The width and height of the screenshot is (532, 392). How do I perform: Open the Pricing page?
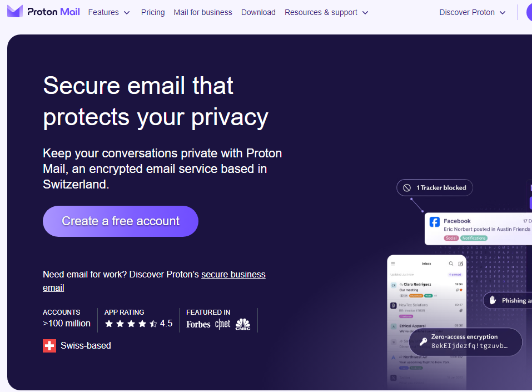(x=153, y=13)
